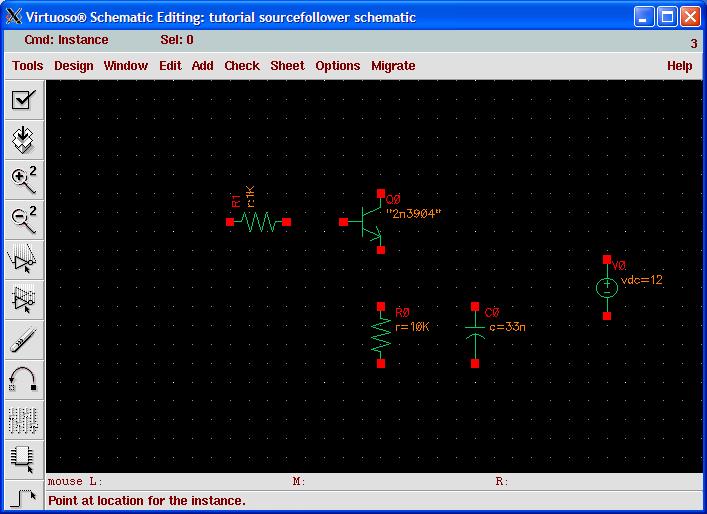Click the Property grid icon

coord(24,419)
